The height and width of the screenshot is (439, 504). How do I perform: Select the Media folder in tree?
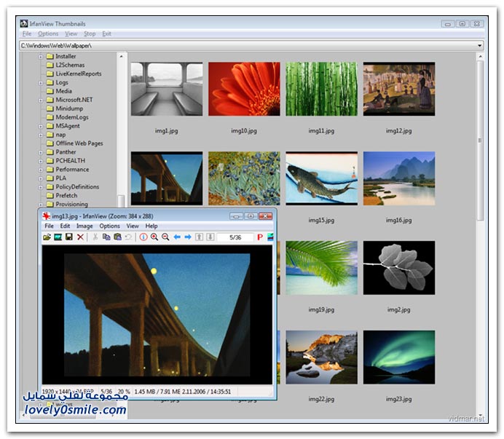pyautogui.click(x=63, y=91)
